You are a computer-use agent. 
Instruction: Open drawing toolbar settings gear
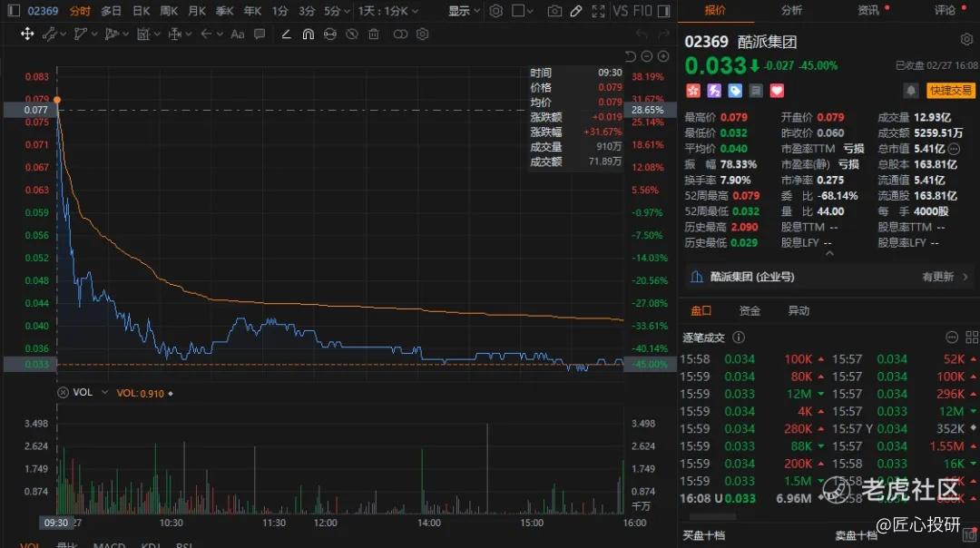423,34
